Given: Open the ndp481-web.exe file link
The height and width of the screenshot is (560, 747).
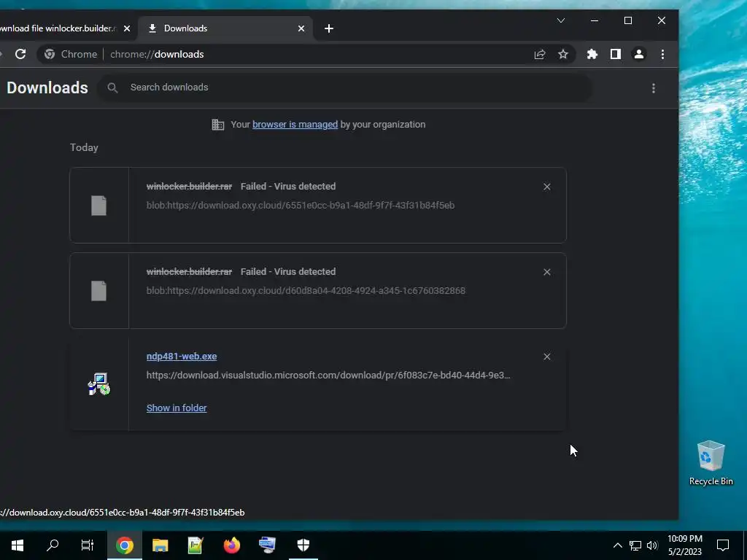Looking at the screenshot, I should click(182, 357).
